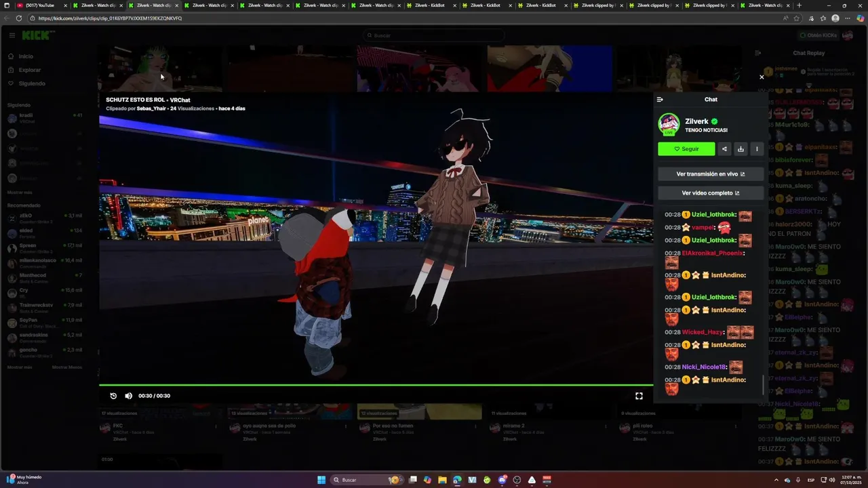Download the clip via download icon
The image size is (868, 488).
(x=741, y=149)
